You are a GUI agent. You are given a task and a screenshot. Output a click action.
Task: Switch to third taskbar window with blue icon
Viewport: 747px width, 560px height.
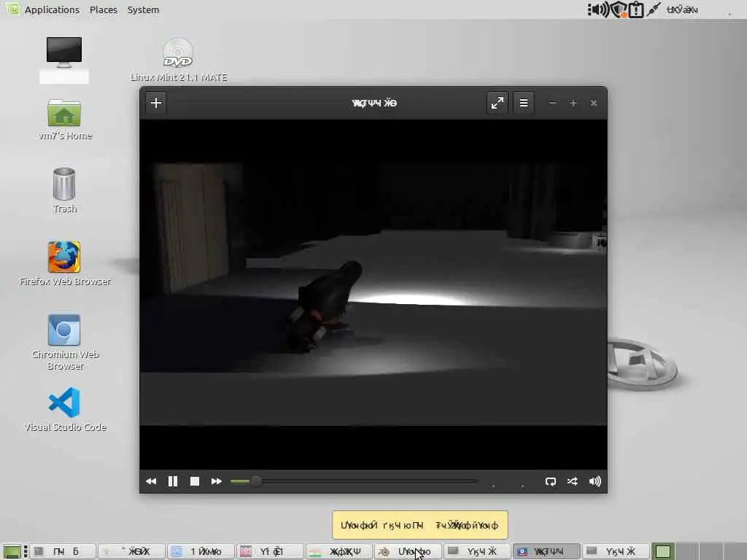tap(201, 551)
